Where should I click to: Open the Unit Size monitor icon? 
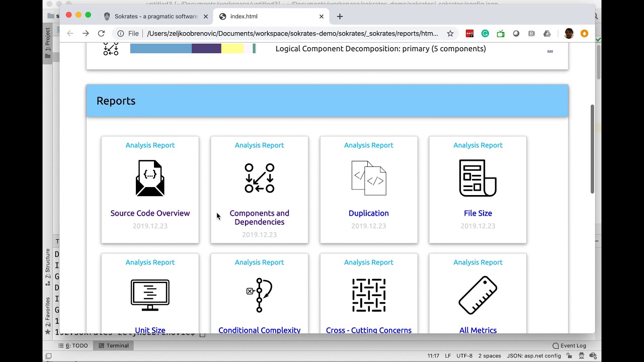(x=150, y=295)
